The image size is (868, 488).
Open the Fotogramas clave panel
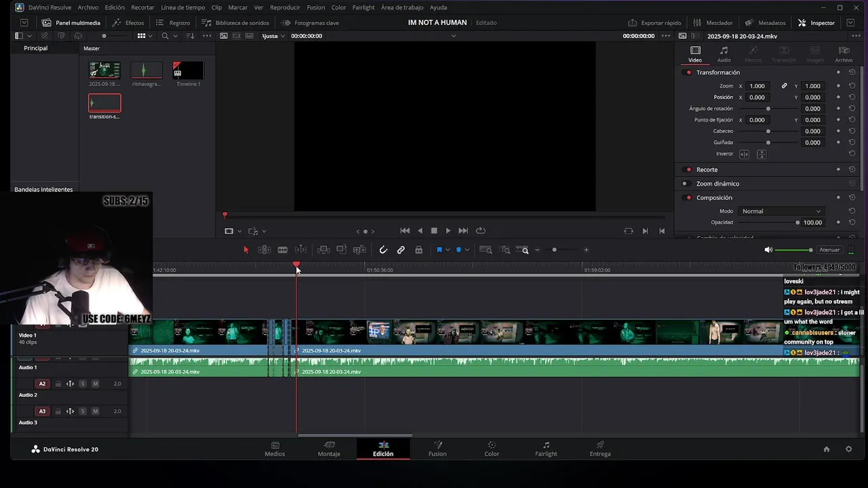pyautogui.click(x=310, y=22)
